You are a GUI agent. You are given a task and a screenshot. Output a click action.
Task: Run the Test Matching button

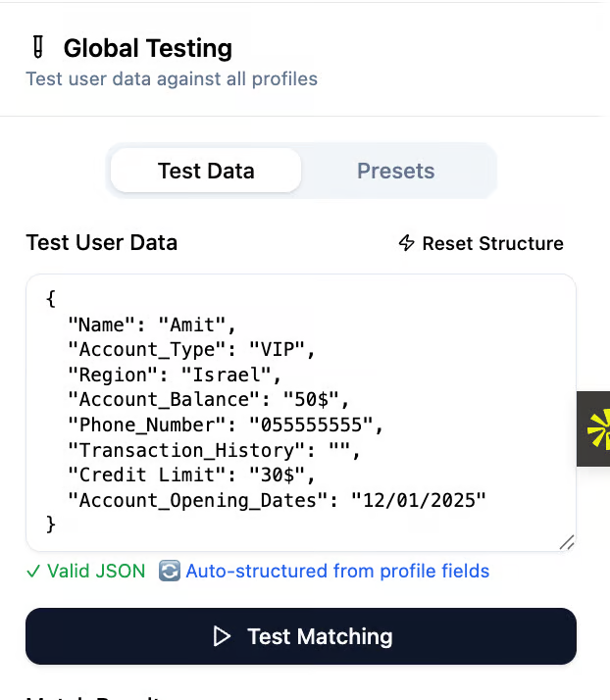300,636
